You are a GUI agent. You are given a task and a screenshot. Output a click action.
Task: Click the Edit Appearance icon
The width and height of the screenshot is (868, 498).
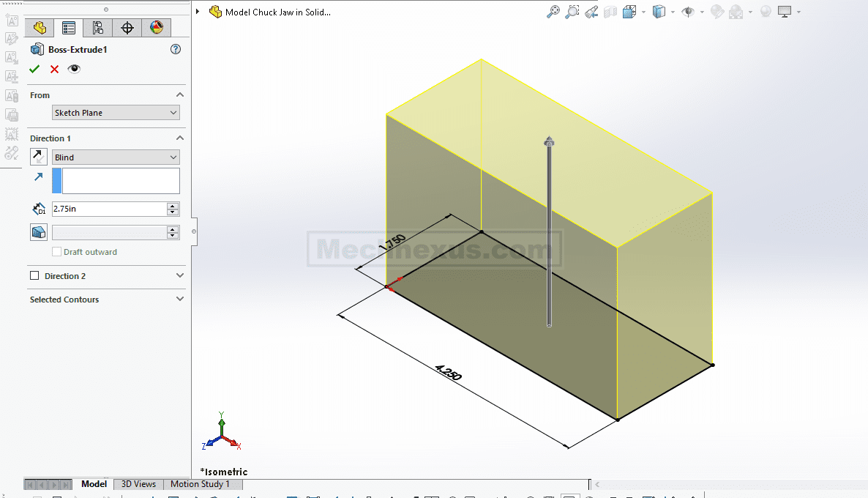coord(717,12)
